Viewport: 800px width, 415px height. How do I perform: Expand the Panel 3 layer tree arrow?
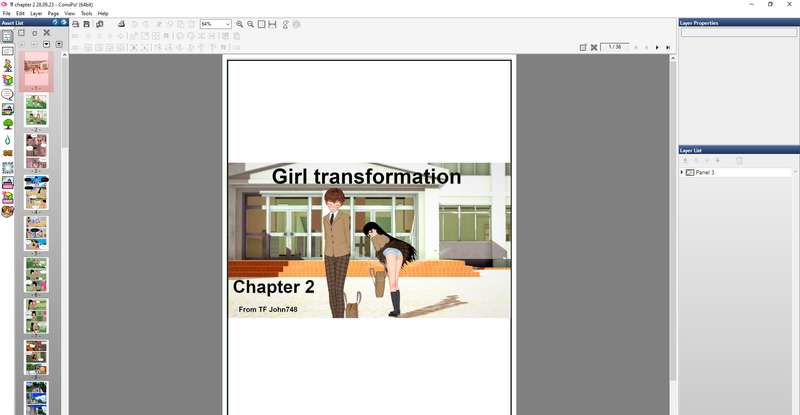point(682,173)
